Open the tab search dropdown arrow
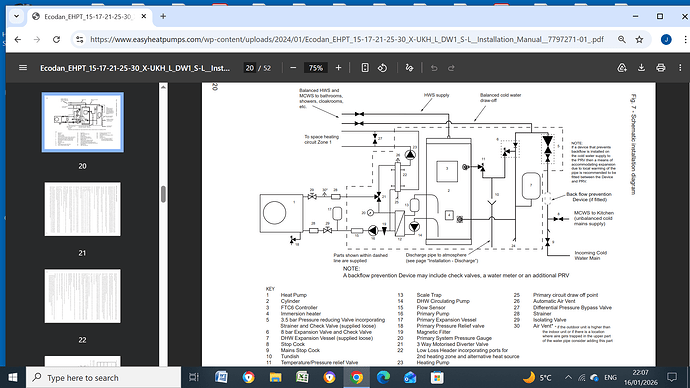690x388 pixels. click(x=16, y=16)
